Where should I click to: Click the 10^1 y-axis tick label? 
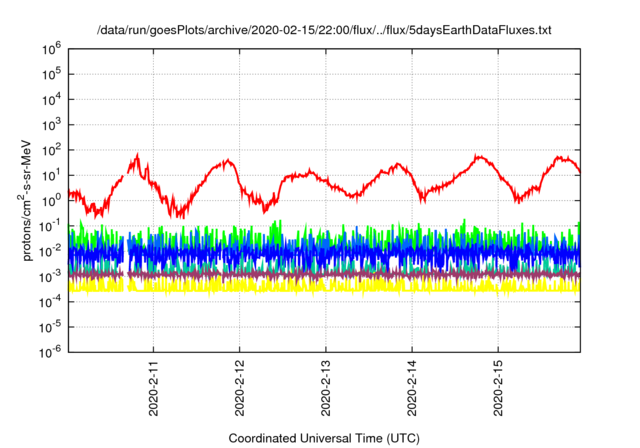tap(51, 175)
